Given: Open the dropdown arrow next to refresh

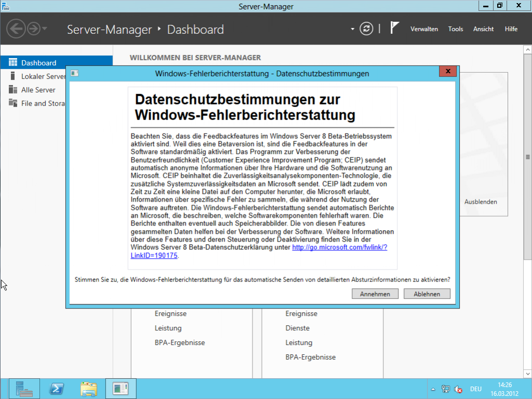Looking at the screenshot, I should [352, 29].
